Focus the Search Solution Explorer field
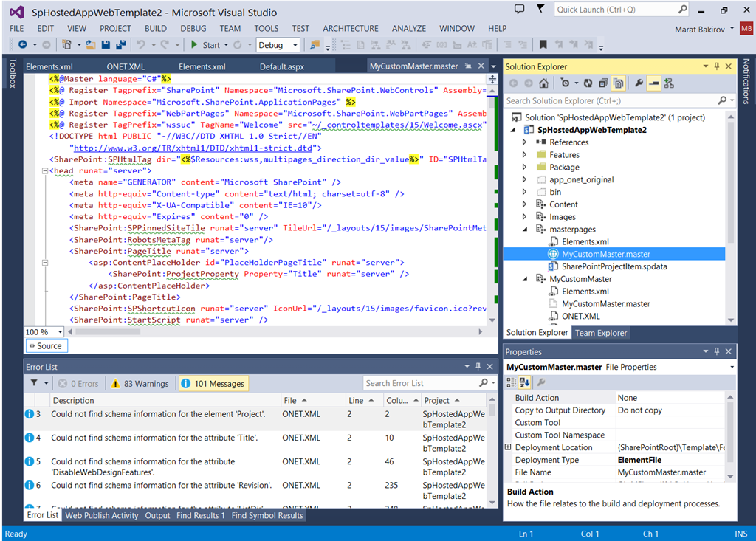756x541 pixels. coord(619,101)
